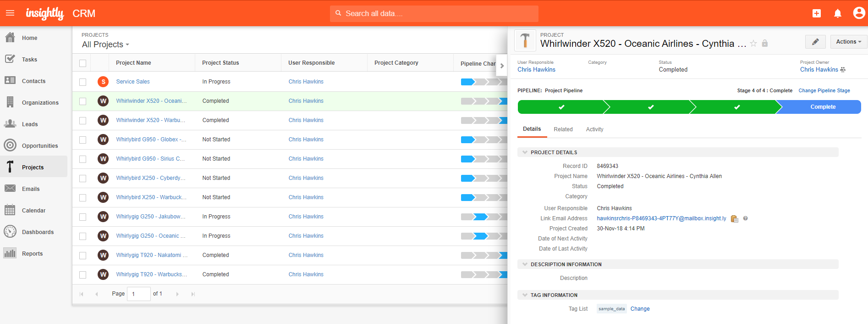Open the notifications bell
868x324 pixels.
click(x=838, y=13)
